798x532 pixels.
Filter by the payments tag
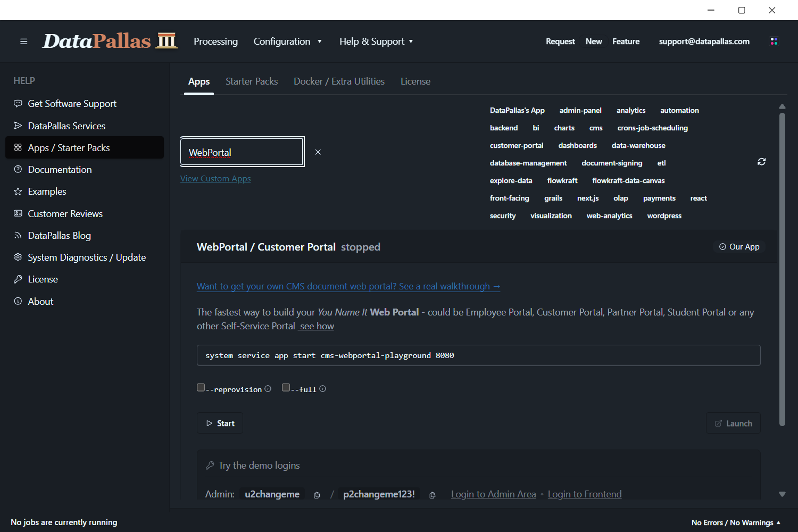tap(659, 198)
